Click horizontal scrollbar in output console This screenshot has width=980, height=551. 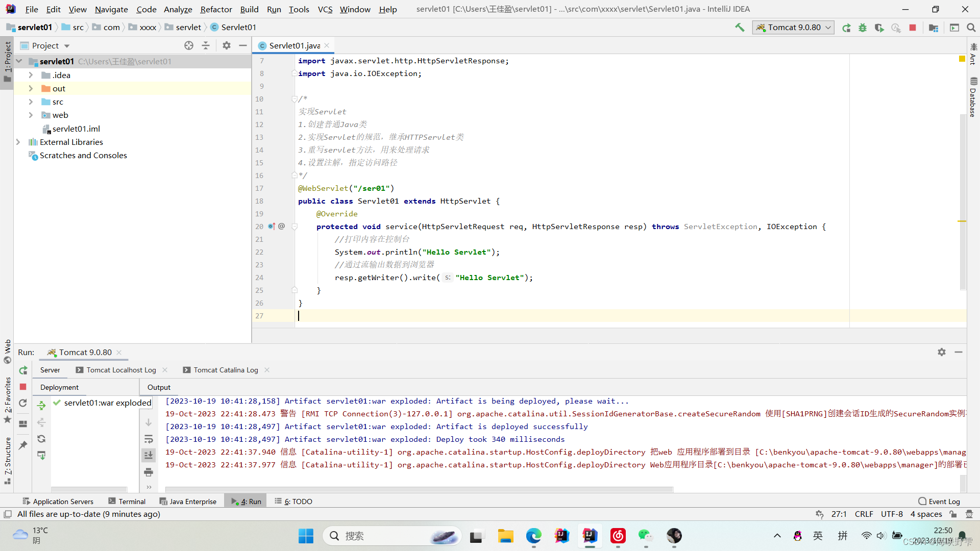click(x=419, y=489)
